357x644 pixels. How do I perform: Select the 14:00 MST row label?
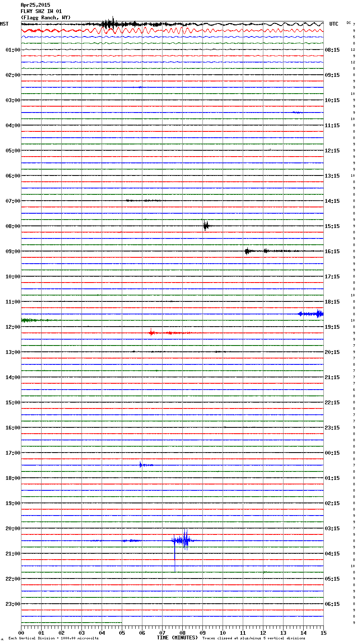point(13,377)
